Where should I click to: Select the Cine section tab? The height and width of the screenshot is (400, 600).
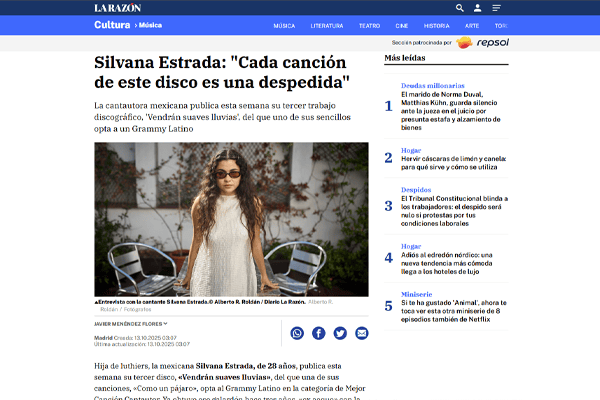click(x=401, y=25)
